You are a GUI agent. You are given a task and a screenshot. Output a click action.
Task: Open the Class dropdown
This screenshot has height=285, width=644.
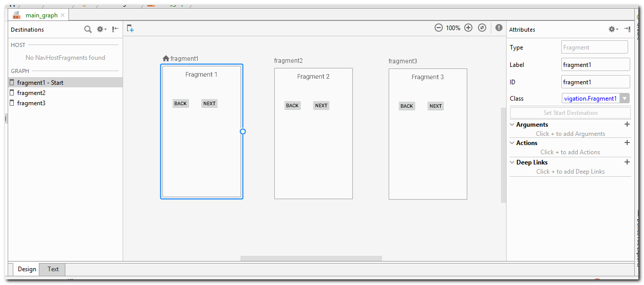[624, 99]
